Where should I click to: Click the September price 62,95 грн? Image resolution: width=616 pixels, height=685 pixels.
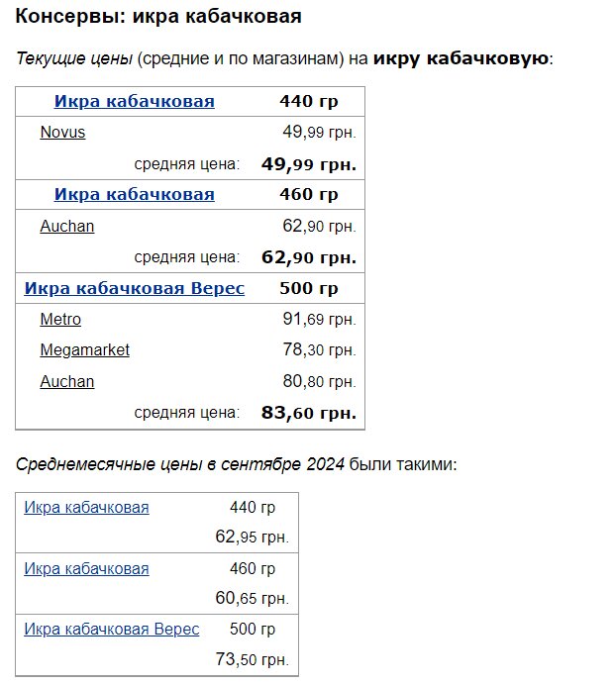click(252, 538)
